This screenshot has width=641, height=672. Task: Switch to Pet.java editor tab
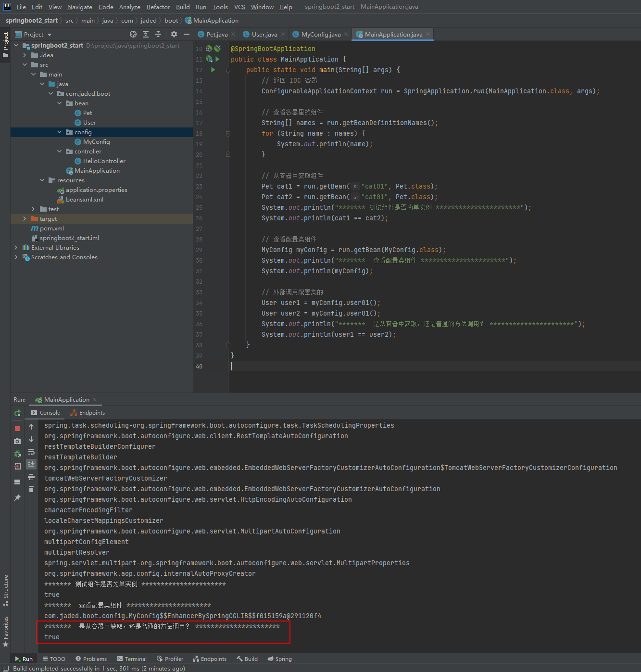pyautogui.click(x=213, y=34)
